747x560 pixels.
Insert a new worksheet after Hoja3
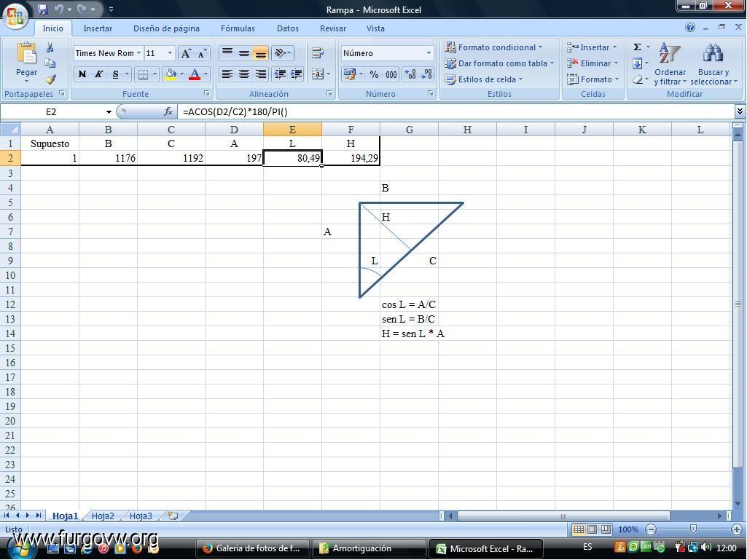[173, 516]
